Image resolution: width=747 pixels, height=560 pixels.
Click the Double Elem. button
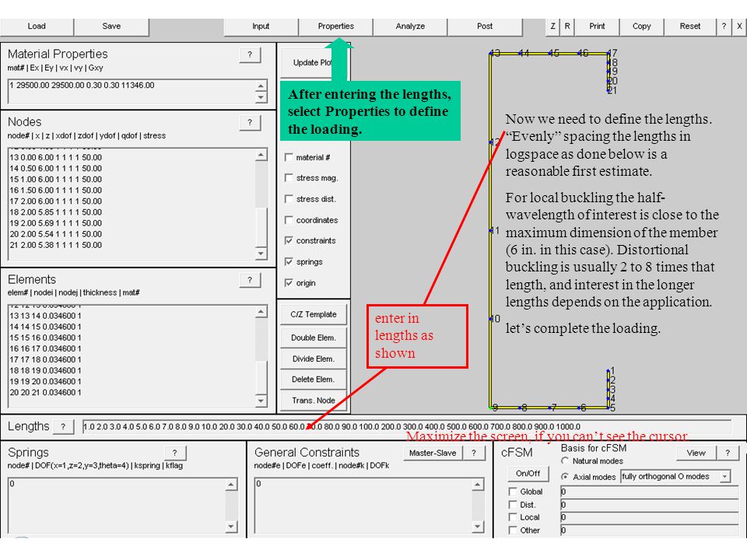313,337
